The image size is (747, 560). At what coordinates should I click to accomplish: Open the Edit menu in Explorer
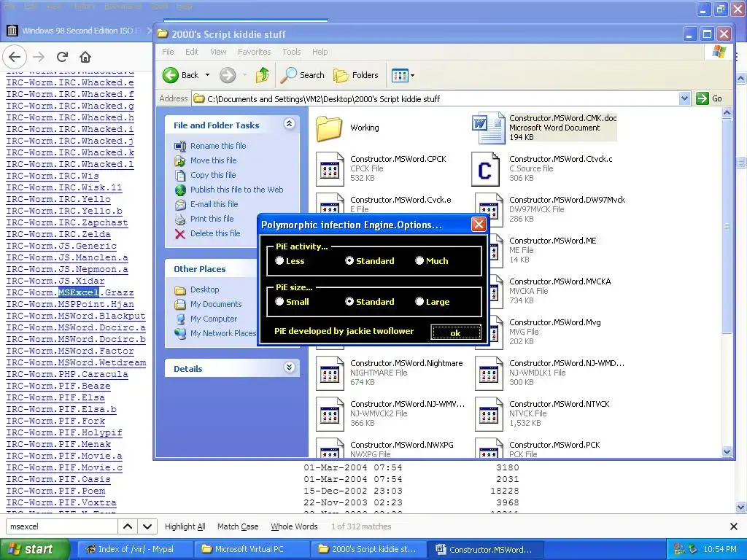pos(192,52)
